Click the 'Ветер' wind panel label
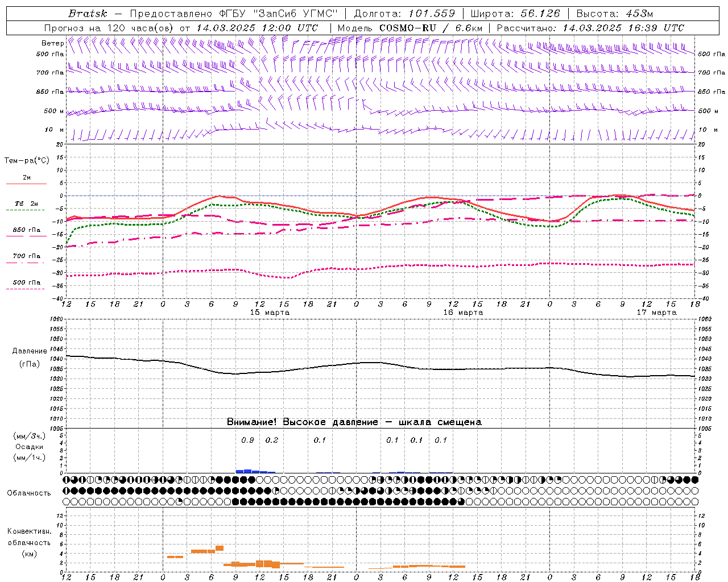The height and width of the screenshot is (582, 728). coord(52,43)
